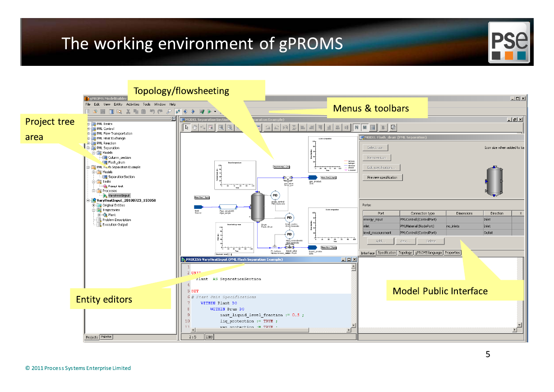
Task: Click the PID level controller icon on flowsheet
Action: [289, 217]
